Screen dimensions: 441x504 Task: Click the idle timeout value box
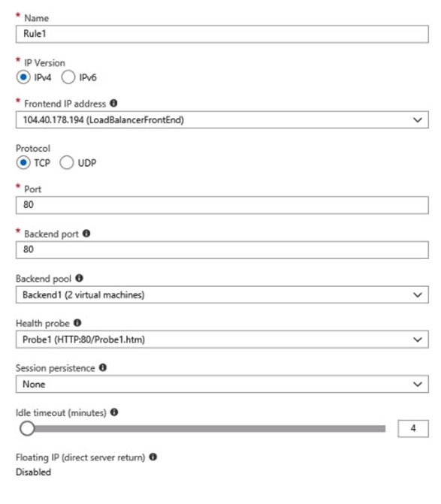(413, 428)
